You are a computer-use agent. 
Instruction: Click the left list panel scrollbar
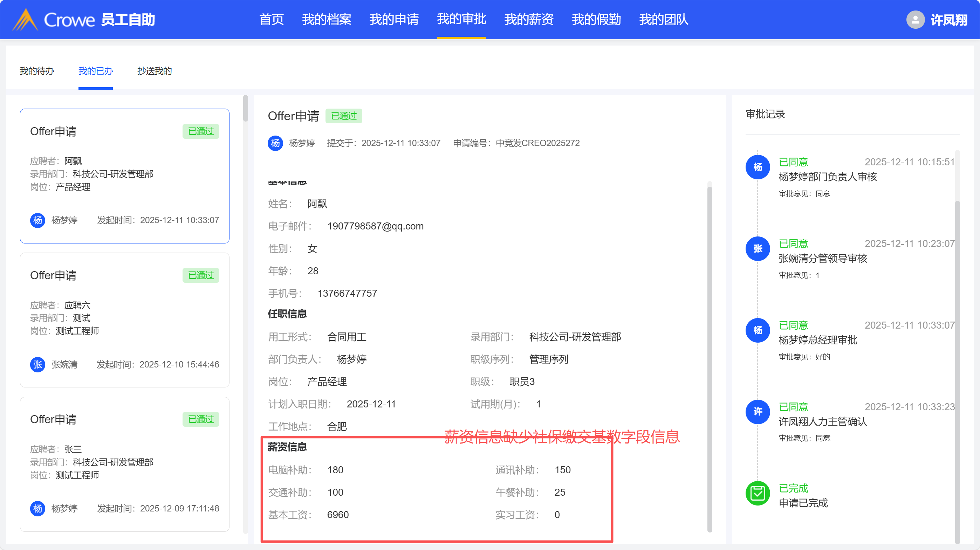point(245,108)
